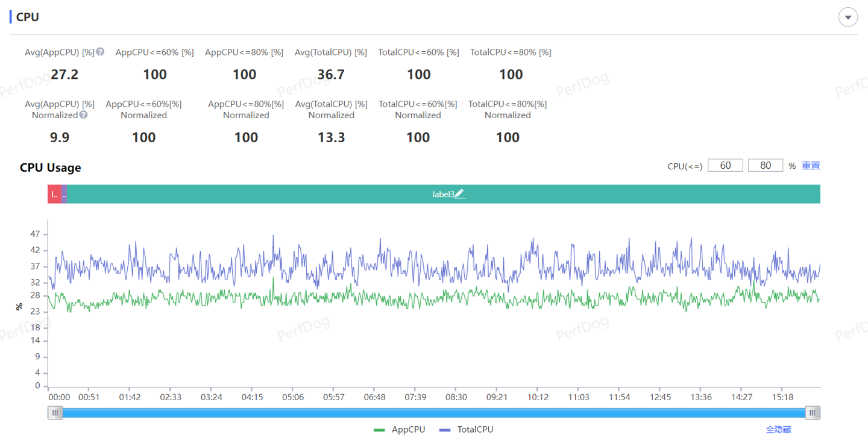The height and width of the screenshot is (443, 868).
Task: Collapse the CPU section with the arrow button
Action: click(848, 17)
